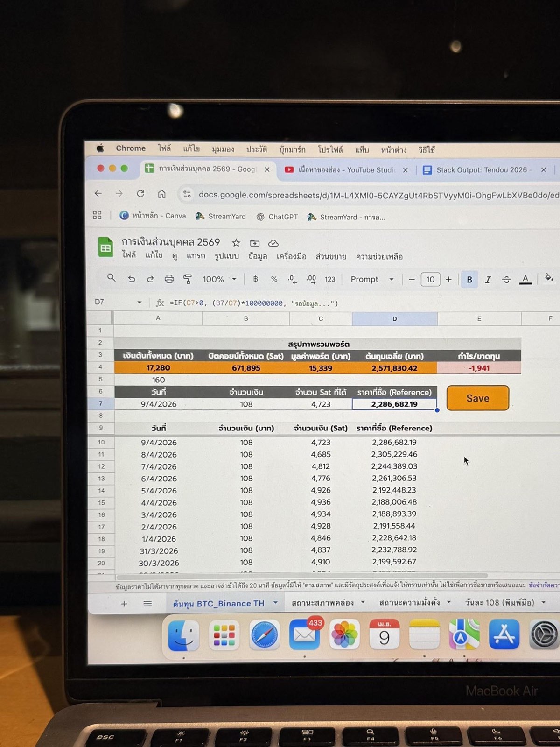Go forward in Chrome
This screenshot has width=560, height=747.
(x=119, y=193)
